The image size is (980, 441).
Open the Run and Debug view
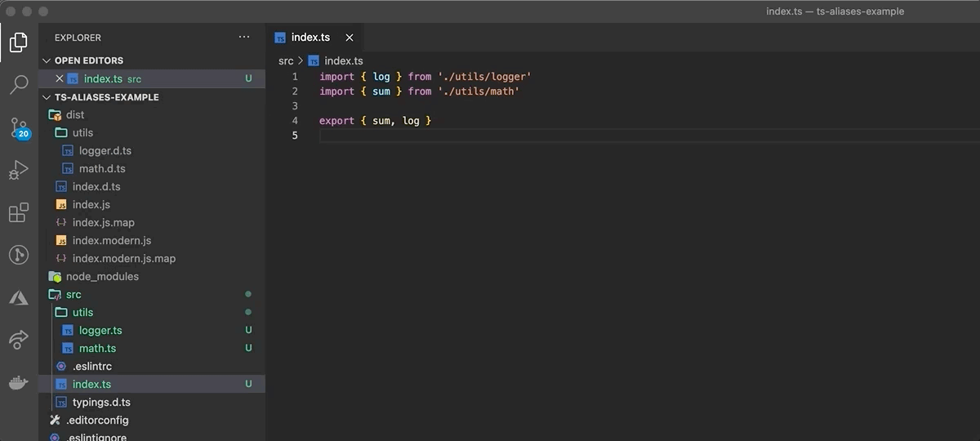click(x=19, y=170)
